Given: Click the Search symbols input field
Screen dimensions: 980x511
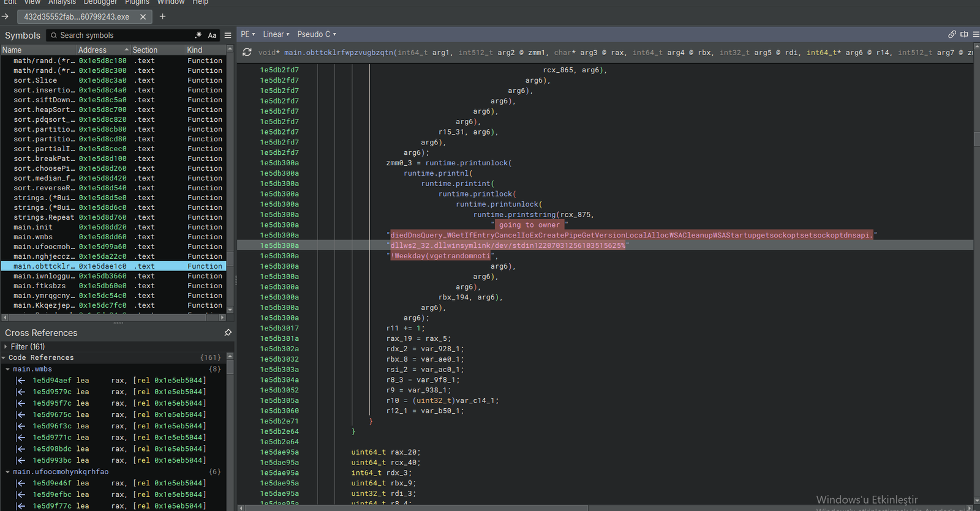Looking at the screenshot, I should click(119, 35).
